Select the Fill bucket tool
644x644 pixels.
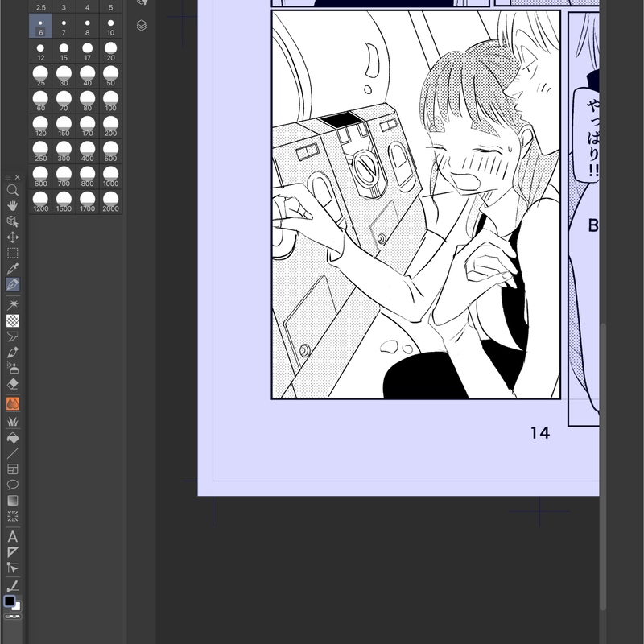(13, 438)
